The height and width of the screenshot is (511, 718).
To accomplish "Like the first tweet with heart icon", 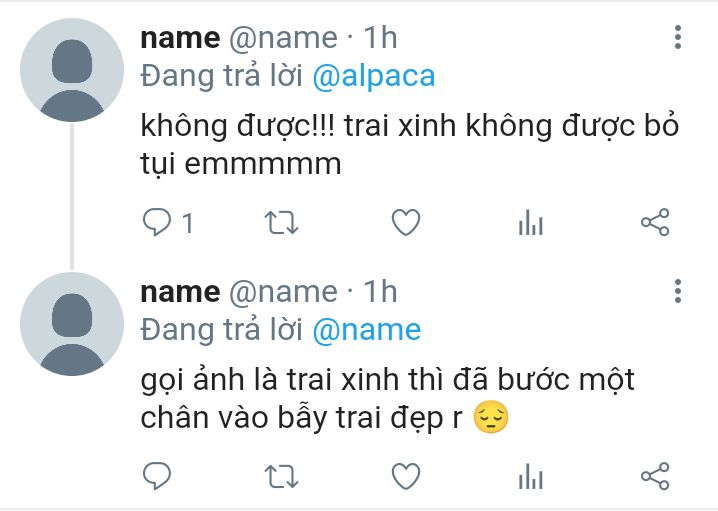I will coord(406,223).
